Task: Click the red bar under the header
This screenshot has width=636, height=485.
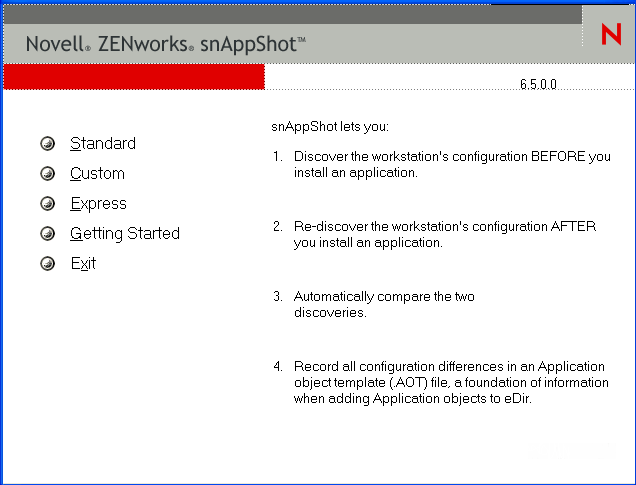Action: 134,77
